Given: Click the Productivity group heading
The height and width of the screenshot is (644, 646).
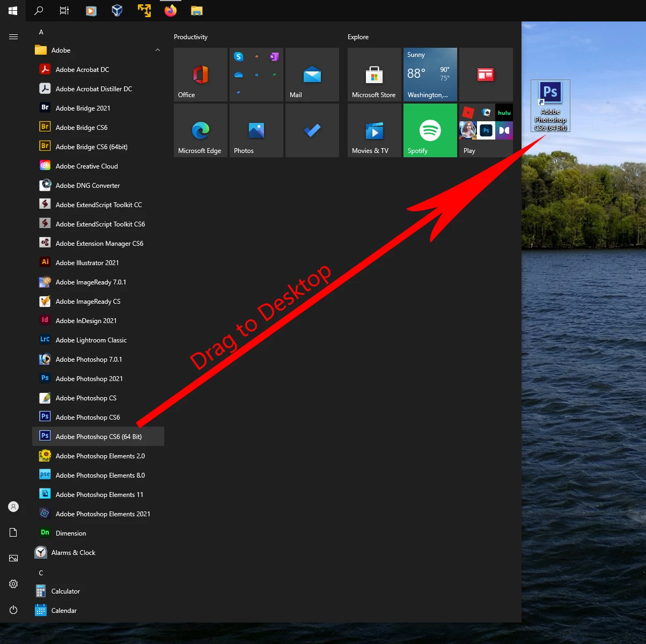Looking at the screenshot, I should point(190,37).
